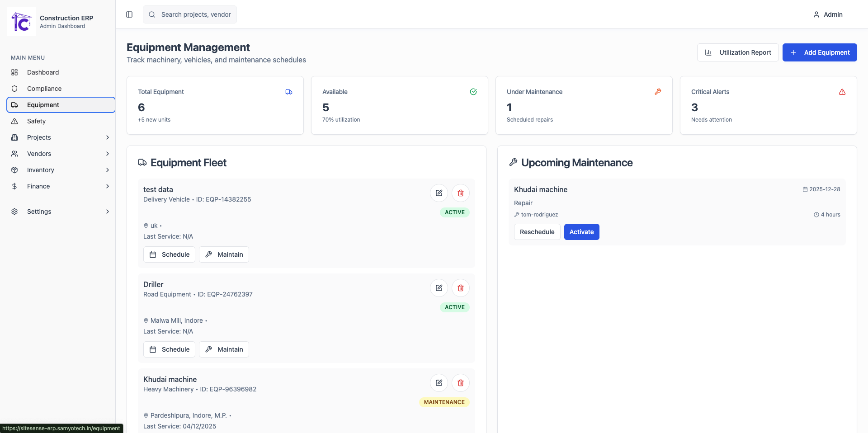Click the wrench icon beside Upcoming Maintenance heading
868x433 pixels.
tap(513, 162)
